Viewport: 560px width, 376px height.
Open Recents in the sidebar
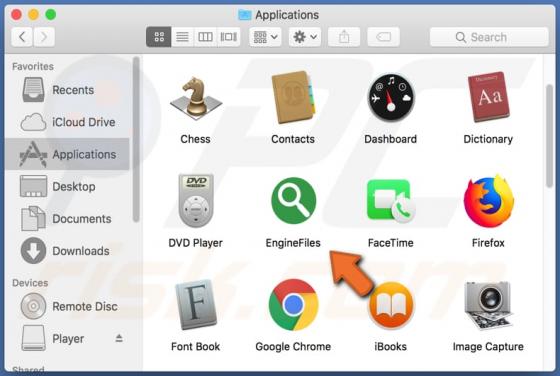pos(68,90)
